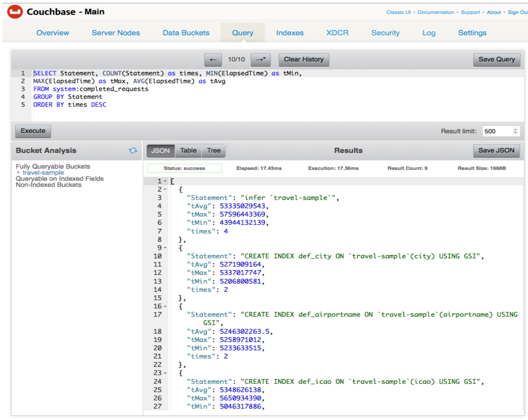Viewport: 528px width, 420px height.
Task: Click into the query editor SELECT line
Action: click(x=167, y=73)
